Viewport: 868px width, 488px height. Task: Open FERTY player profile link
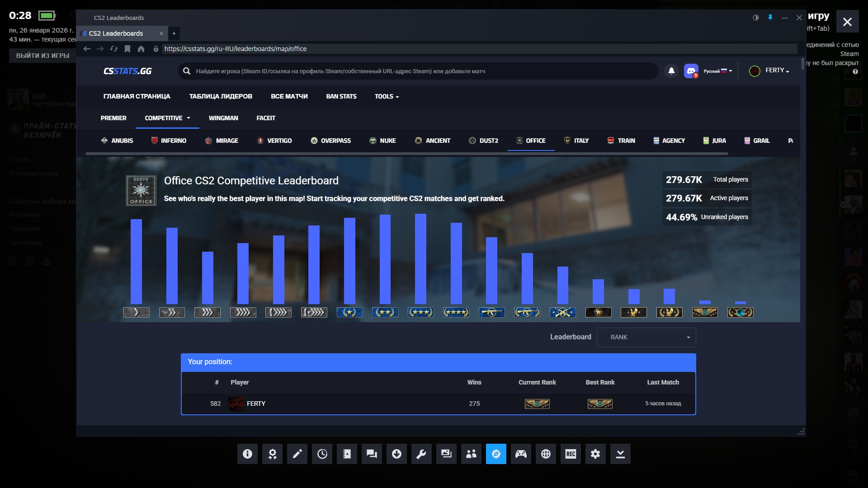coord(256,404)
